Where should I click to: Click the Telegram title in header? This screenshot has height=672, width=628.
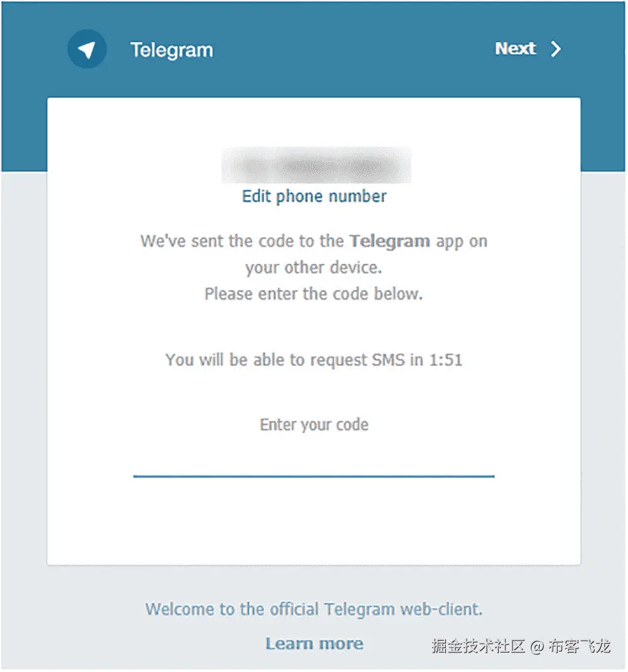click(171, 50)
